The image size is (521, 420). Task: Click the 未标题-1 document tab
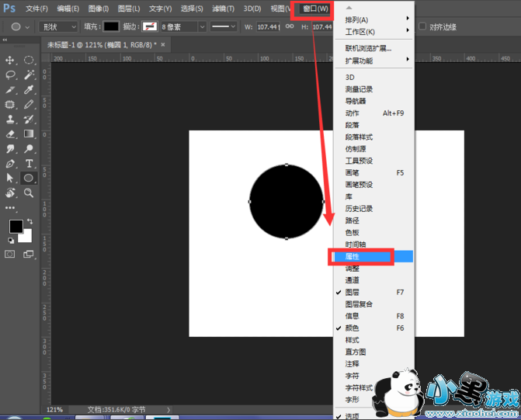tap(102, 45)
